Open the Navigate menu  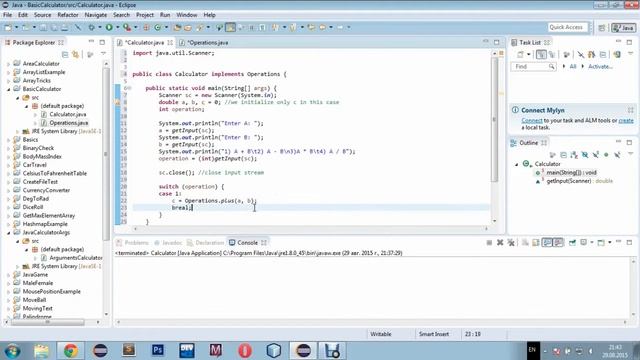[96, 15]
